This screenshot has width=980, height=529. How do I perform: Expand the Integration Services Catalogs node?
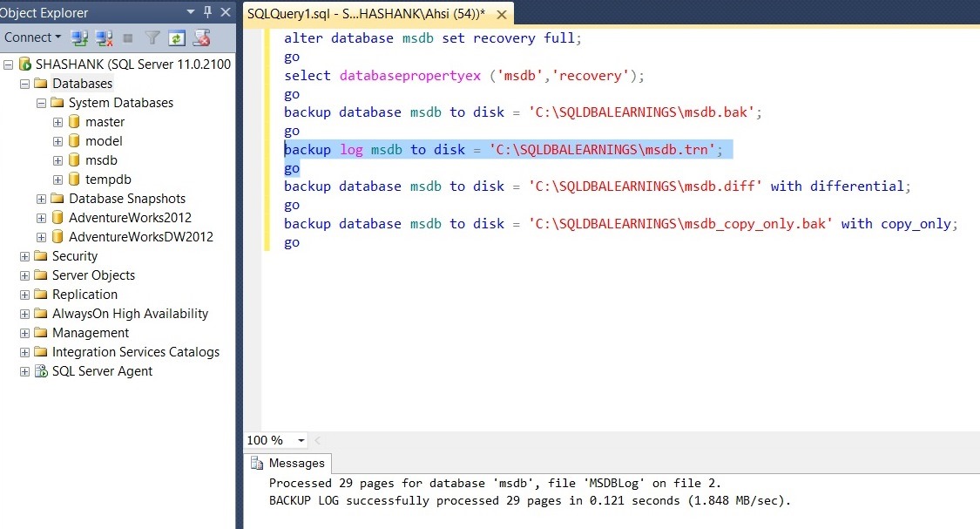pyautogui.click(x=24, y=353)
